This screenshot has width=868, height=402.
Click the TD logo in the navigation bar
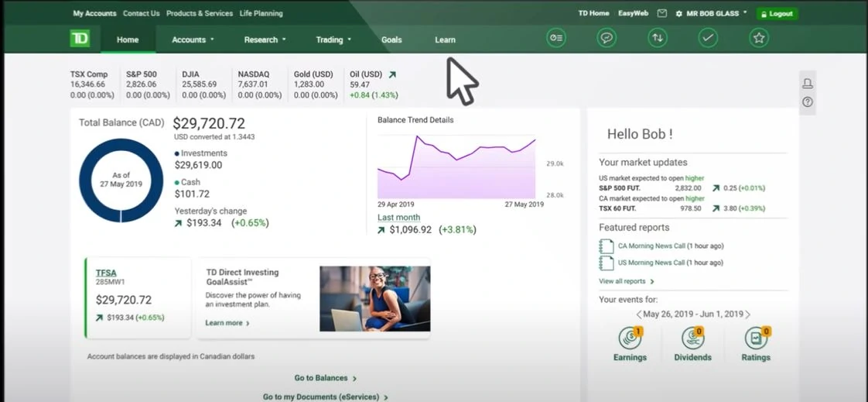(80, 39)
